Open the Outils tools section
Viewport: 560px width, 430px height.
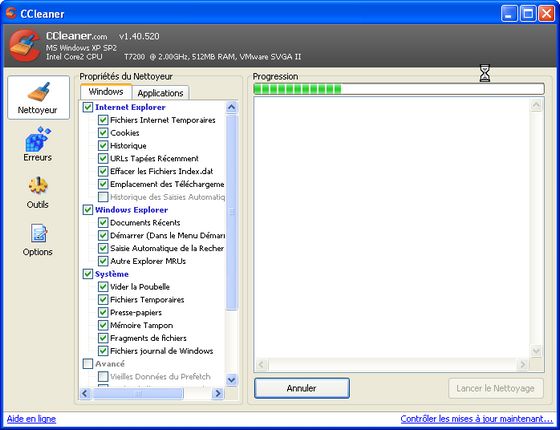click(x=38, y=192)
